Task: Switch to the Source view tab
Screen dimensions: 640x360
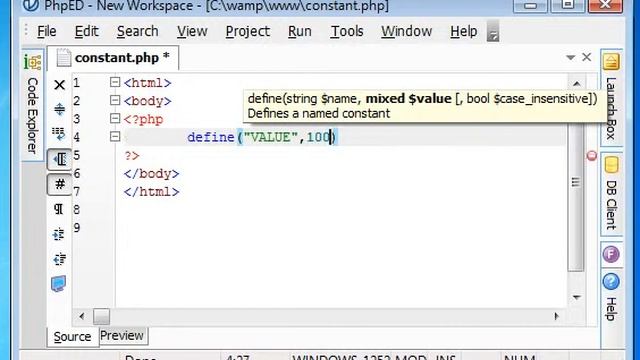Action: point(73,337)
